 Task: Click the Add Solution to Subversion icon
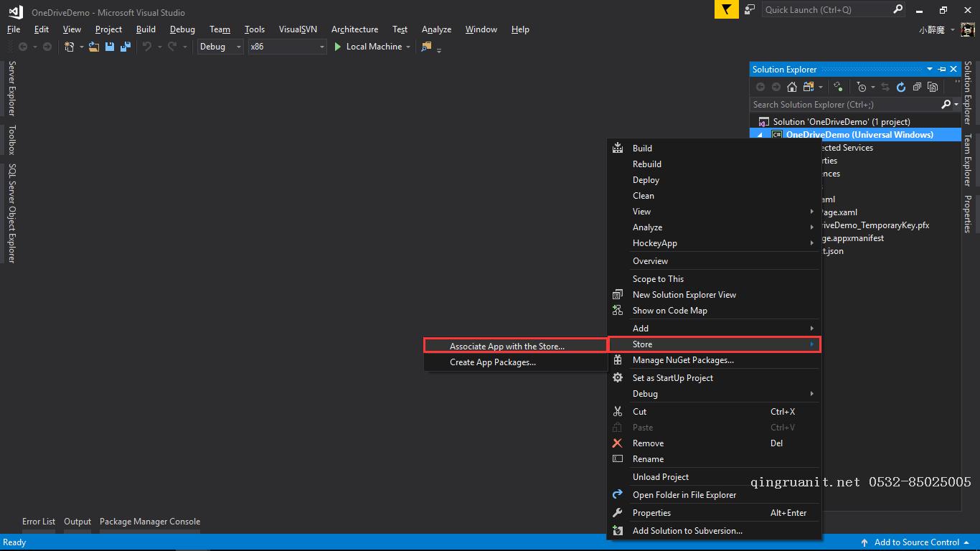point(617,531)
